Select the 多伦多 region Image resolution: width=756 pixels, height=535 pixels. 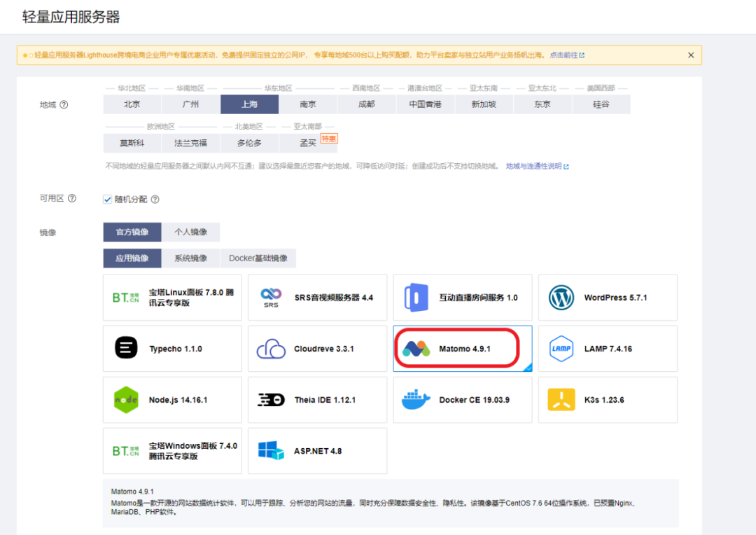(x=250, y=143)
